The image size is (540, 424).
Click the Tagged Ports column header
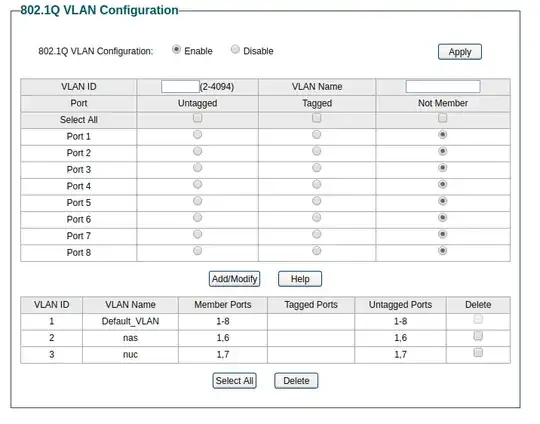click(311, 305)
